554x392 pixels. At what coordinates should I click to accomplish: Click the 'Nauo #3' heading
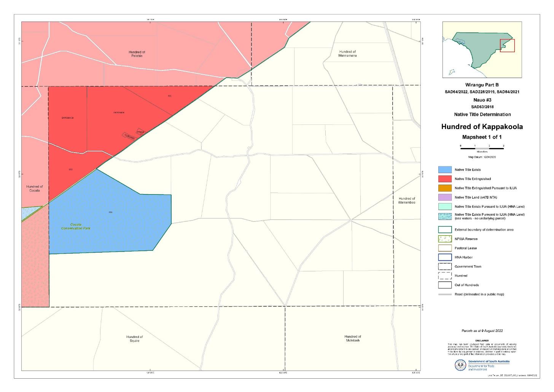point(482,100)
